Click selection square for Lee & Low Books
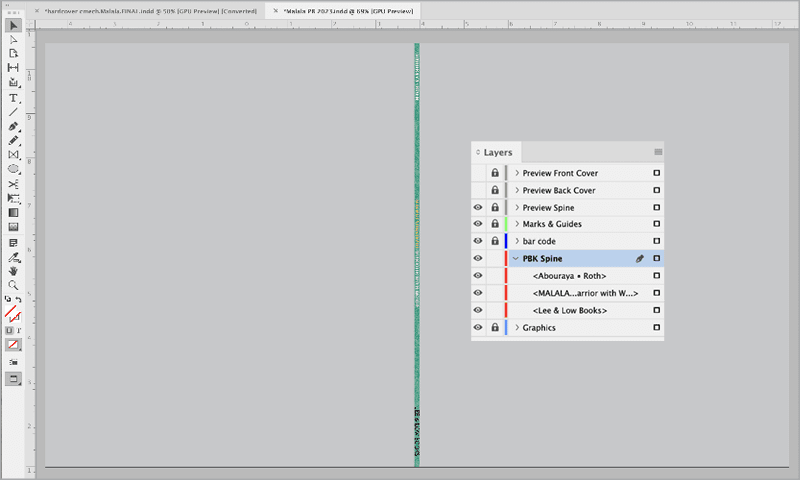Viewport: 800px width, 480px height. click(657, 310)
